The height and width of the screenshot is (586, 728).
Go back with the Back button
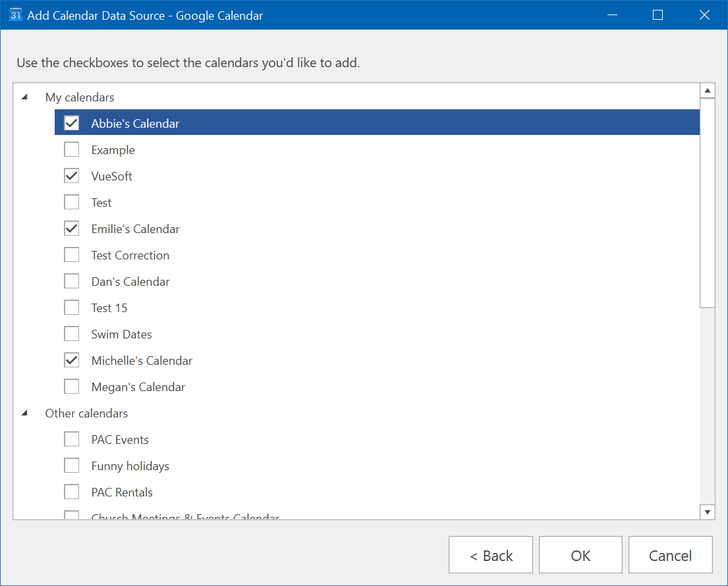[x=491, y=555]
